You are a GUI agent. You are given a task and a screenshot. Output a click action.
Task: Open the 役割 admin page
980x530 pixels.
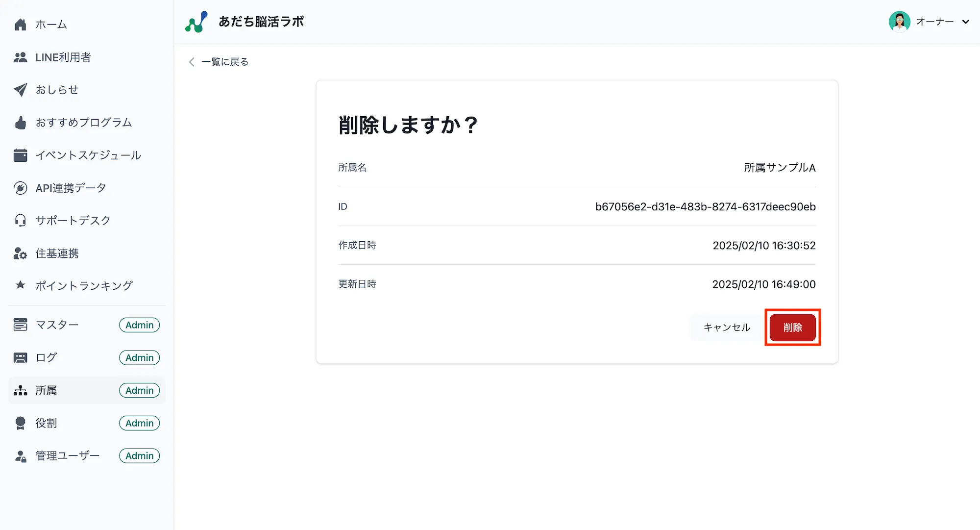46,423
